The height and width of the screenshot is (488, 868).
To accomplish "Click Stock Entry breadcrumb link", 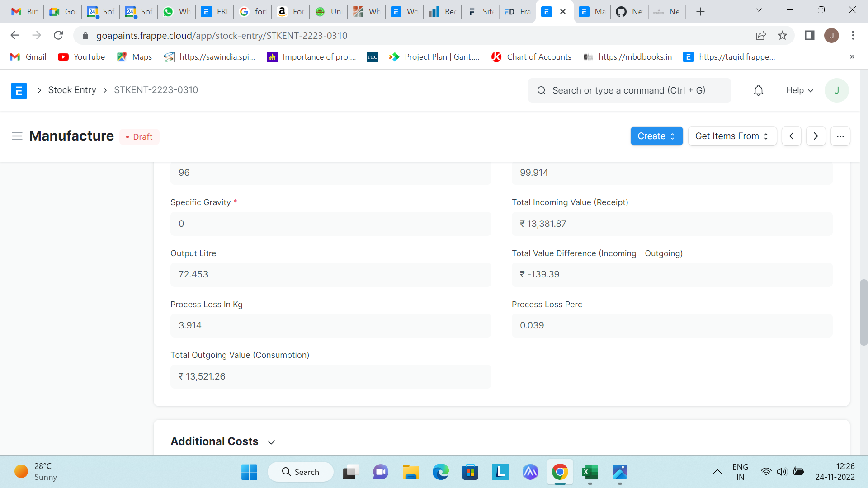I will (72, 90).
